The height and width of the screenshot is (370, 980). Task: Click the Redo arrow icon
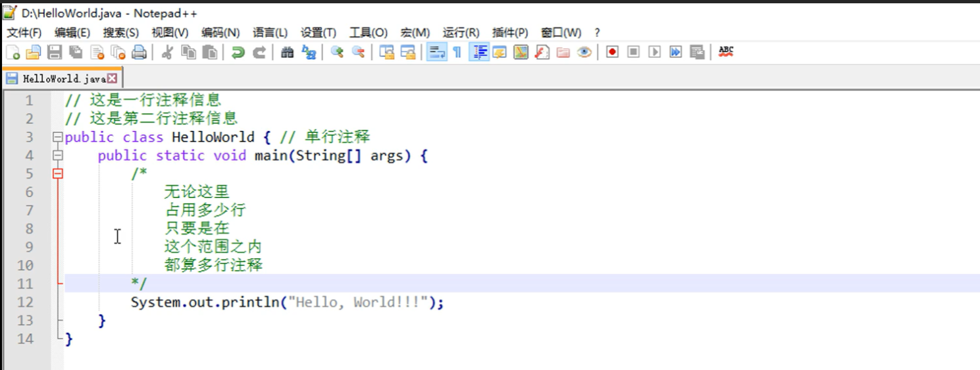[259, 52]
